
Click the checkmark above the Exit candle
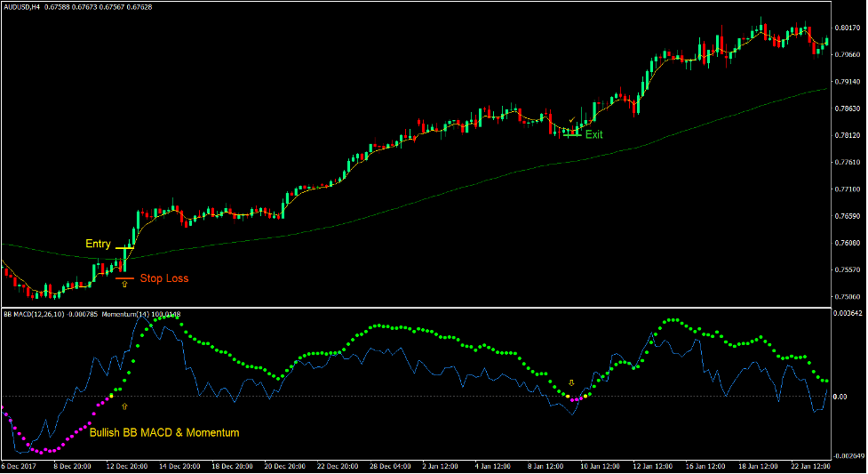tap(571, 120)
